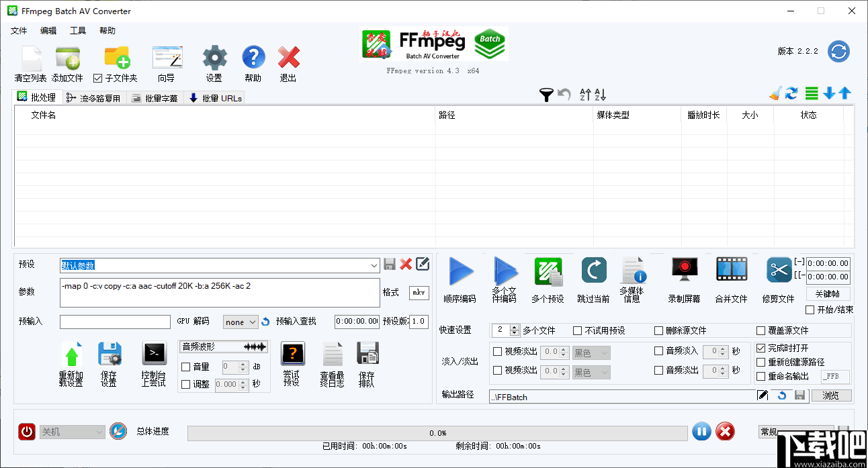Image resolution: width=868 pixels, height=468 pixels.
Task: Open View Last Log icon (查看最终日志)
Action: pyautogui.click(x=333, y=354)
